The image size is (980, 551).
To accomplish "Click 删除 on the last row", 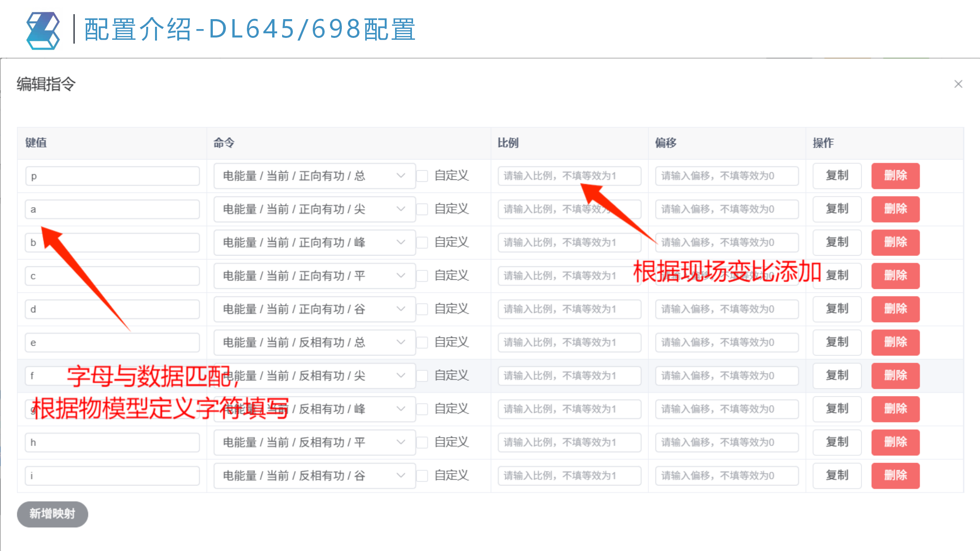I will [895, 475].
